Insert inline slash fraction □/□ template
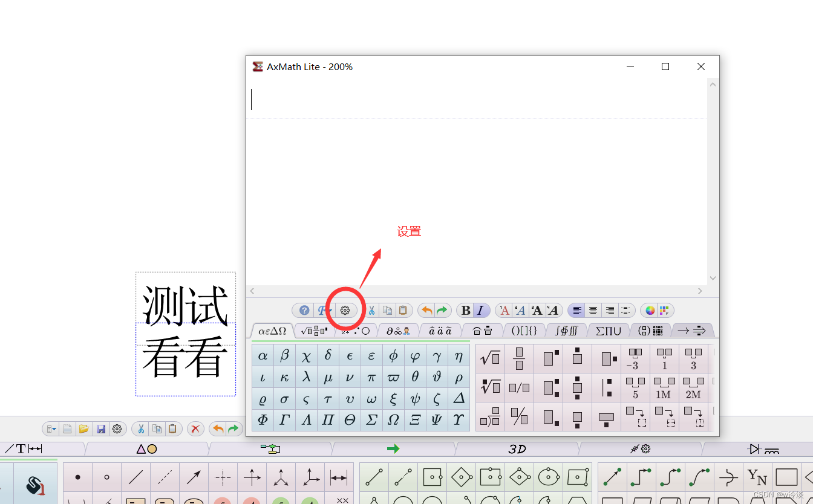The width and height of the screenshot is (813, 504). 519,387
